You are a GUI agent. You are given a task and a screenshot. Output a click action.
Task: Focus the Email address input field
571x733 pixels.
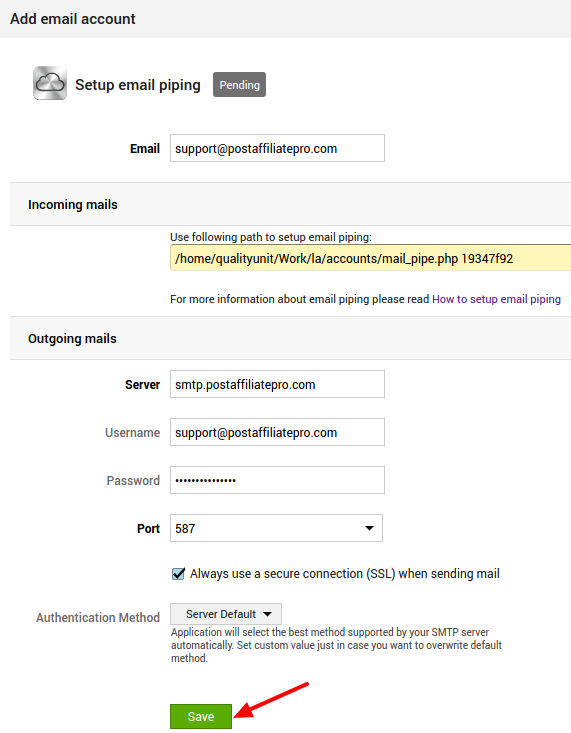point(277,148)
